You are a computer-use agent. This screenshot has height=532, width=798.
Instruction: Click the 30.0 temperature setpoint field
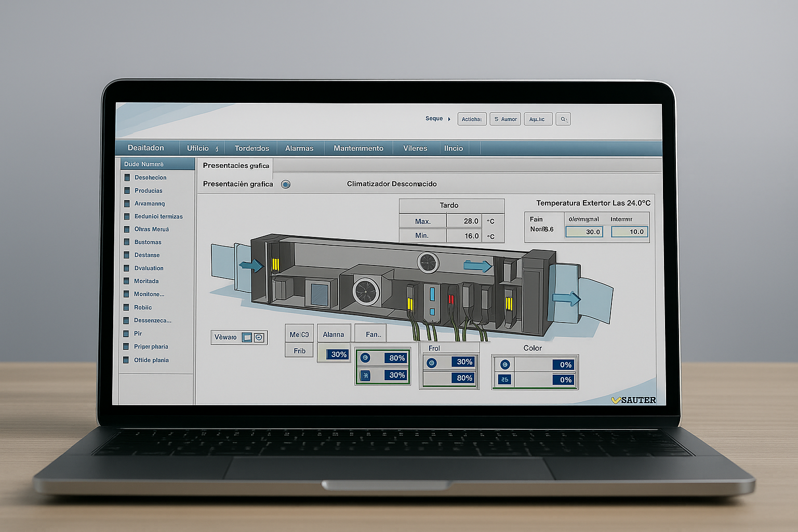(584, 232)
